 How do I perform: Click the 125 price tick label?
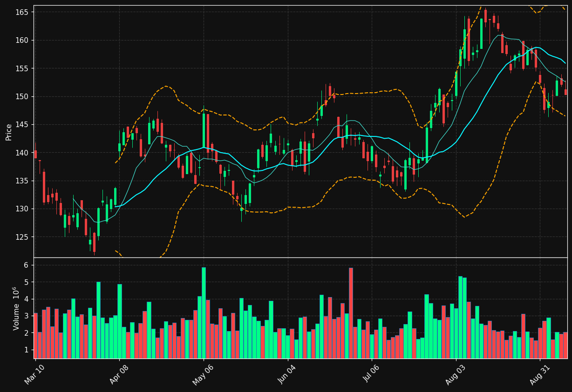tap(21, 237)
